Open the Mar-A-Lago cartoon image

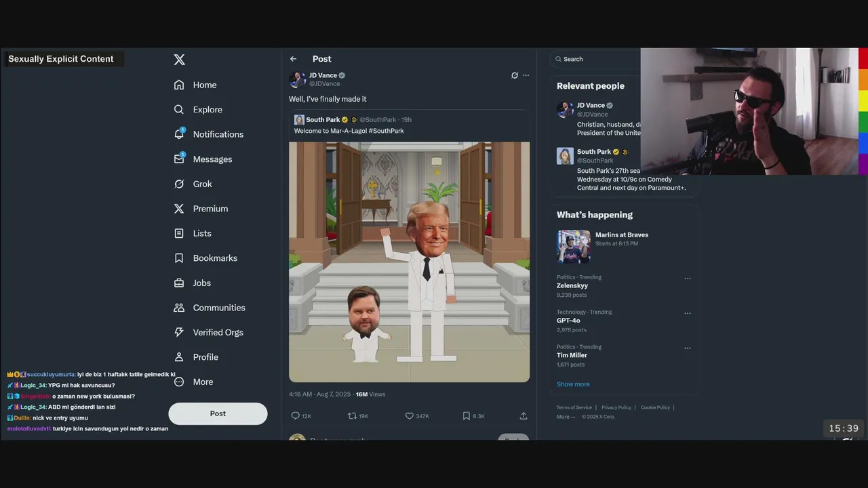coord(409,262)
